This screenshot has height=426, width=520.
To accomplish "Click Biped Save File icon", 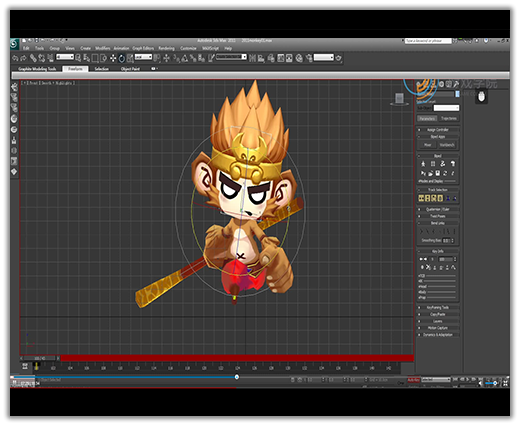I will pyautogui.click(x=438, y=173).
